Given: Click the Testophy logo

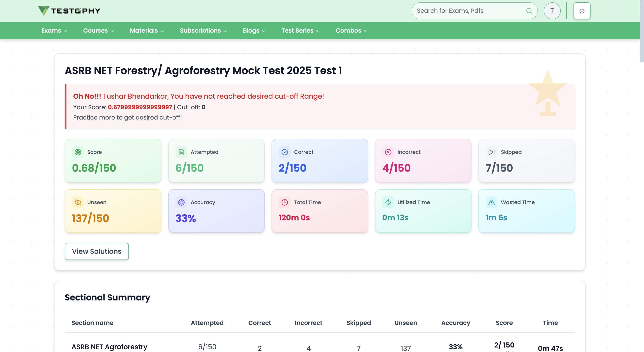Looking at the screenshot, I should click(69, 10).
